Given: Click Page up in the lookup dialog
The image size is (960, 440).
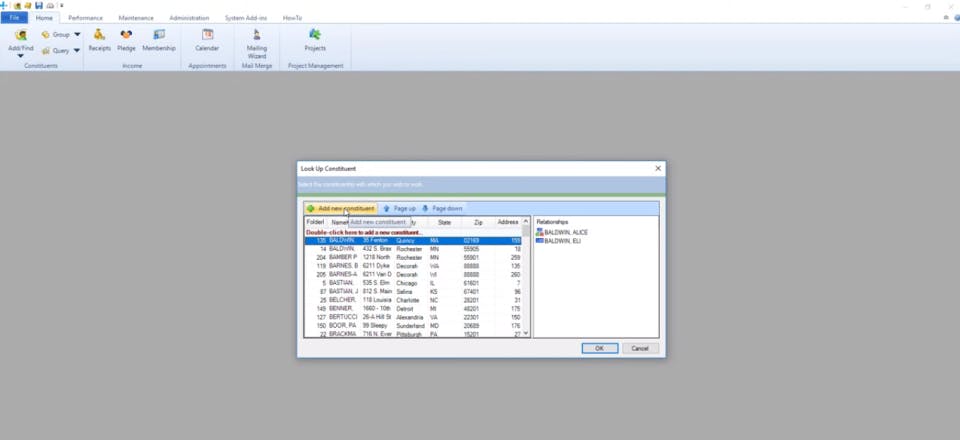Looking at the screenshot, I should [399, 209].
